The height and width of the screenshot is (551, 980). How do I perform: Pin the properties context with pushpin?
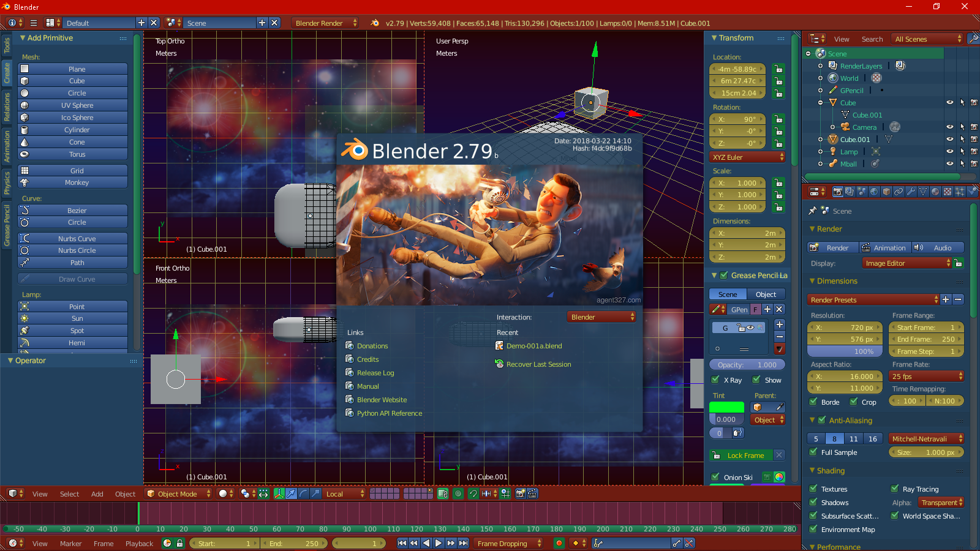point(813,211)
